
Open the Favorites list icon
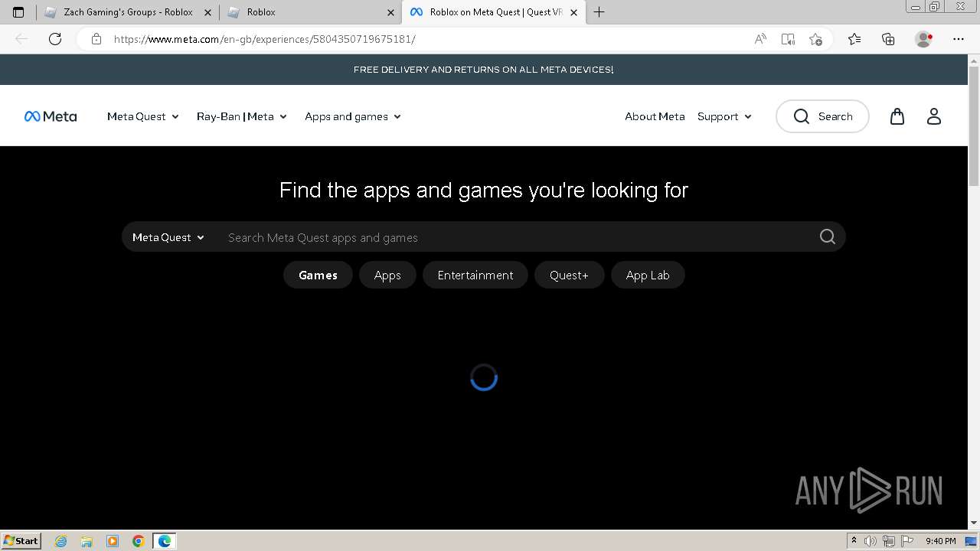click(854, 39)
